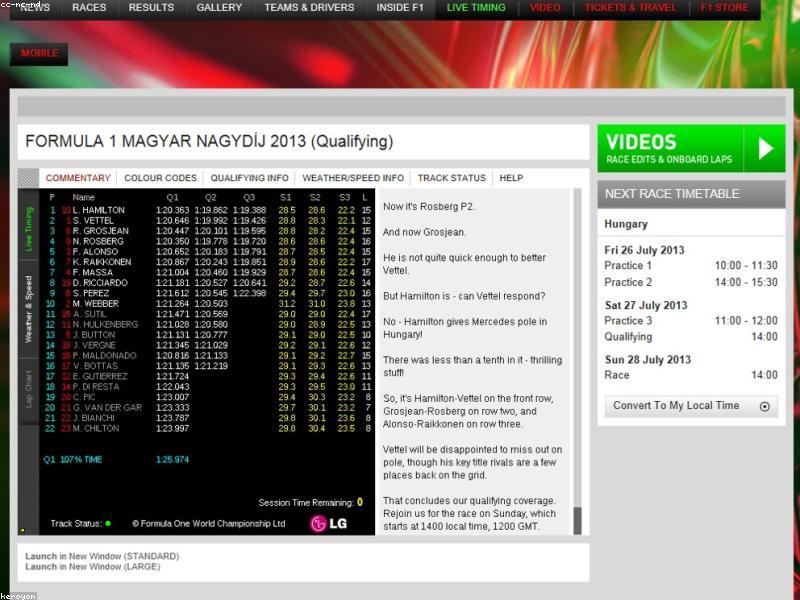
Task: Click F. ALONSO driver name
Action: 95,252
